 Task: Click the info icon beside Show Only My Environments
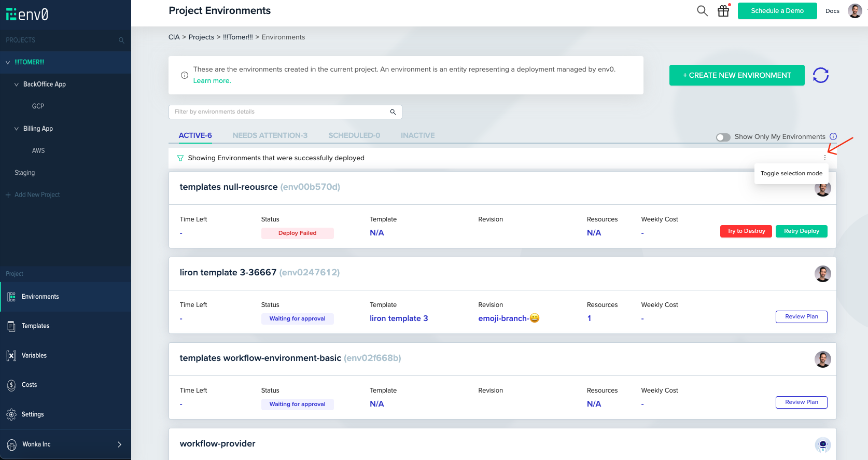pyautogui.click(x=833, y=136)
